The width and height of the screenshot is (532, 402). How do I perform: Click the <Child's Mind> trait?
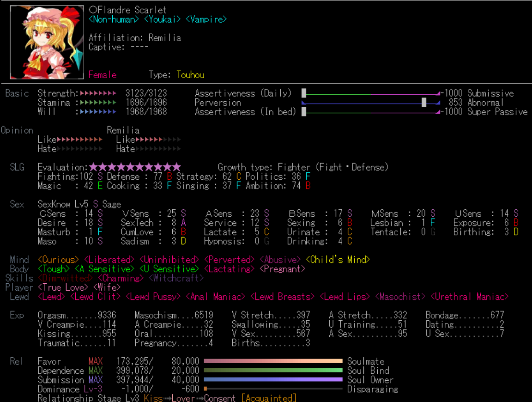pyautogui.click(x=338, y=260)
